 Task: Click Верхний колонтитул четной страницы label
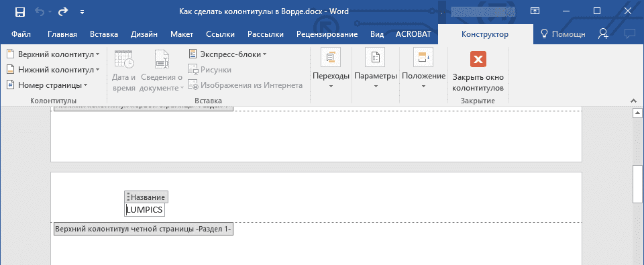(144, 229)
